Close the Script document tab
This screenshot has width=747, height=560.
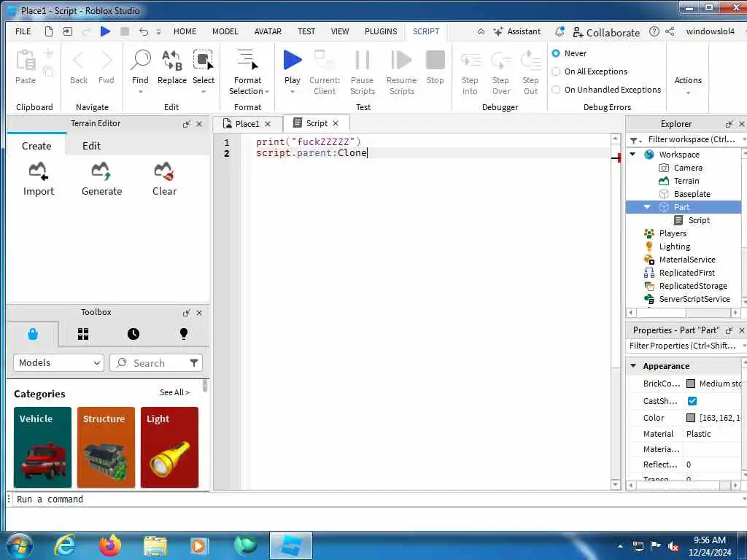336,123
